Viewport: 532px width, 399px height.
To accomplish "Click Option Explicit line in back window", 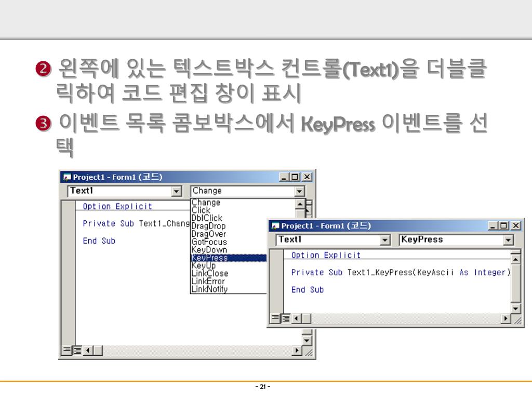I will click(x=117, y=206).
